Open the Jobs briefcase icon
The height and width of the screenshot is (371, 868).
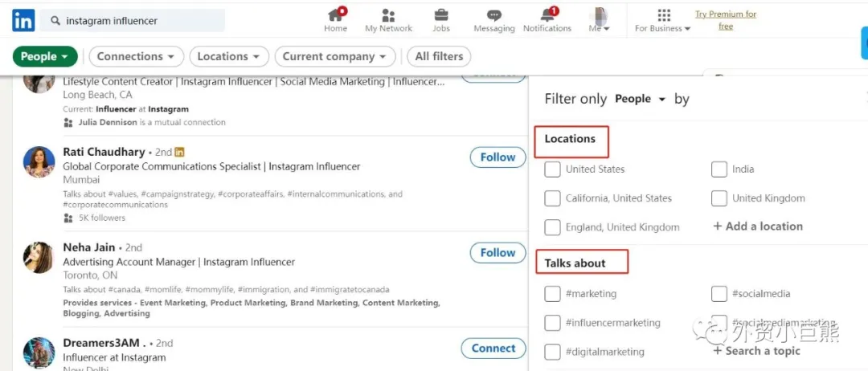coord(441,15)
